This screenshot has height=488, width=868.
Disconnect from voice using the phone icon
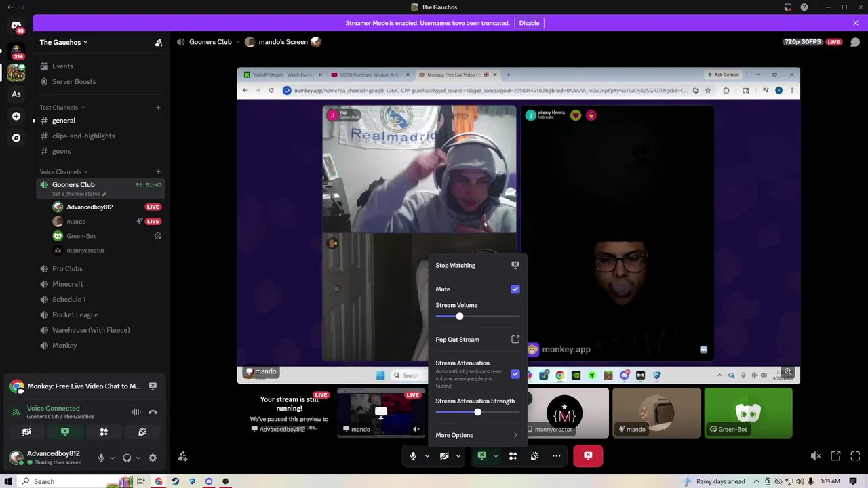(x=153, y=412)
